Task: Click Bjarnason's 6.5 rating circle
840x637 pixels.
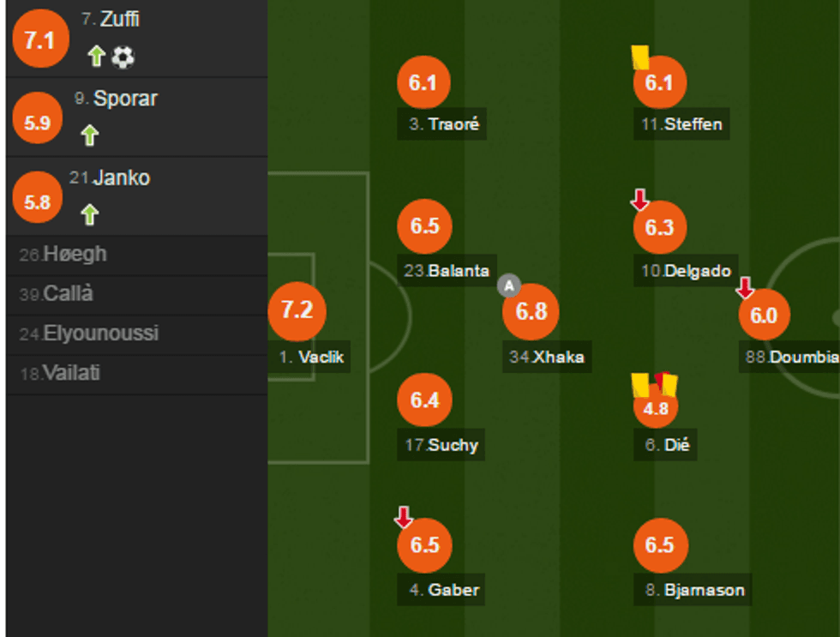Action: click(x=659, y=545)
